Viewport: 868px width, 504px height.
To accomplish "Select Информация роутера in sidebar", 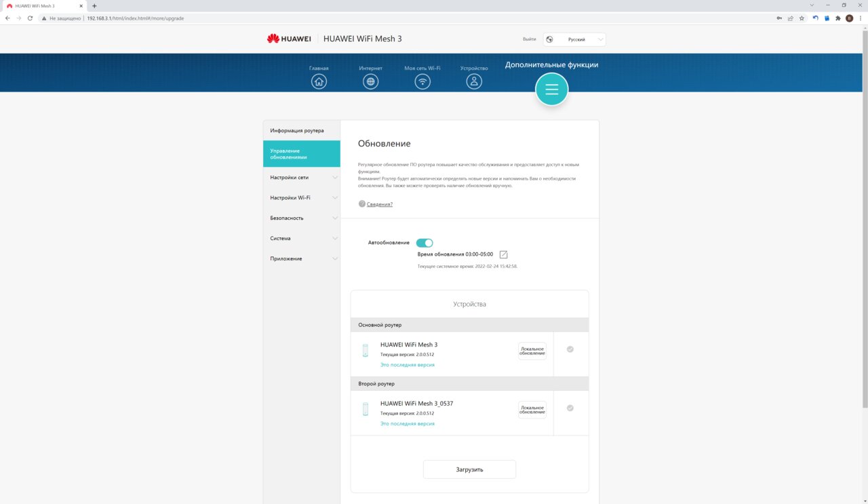I will (x=302, y=130).
